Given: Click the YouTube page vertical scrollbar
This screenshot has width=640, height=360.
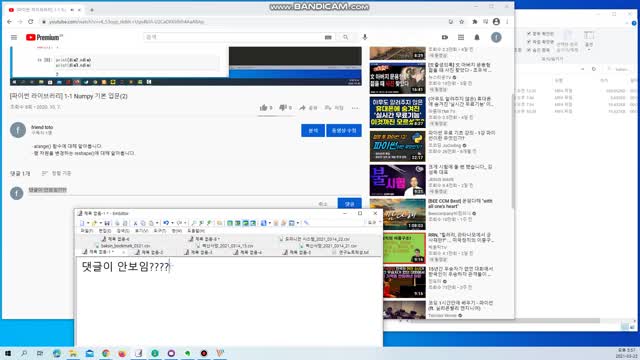Looking at the screenshot, I should click(x=512, y=151).
